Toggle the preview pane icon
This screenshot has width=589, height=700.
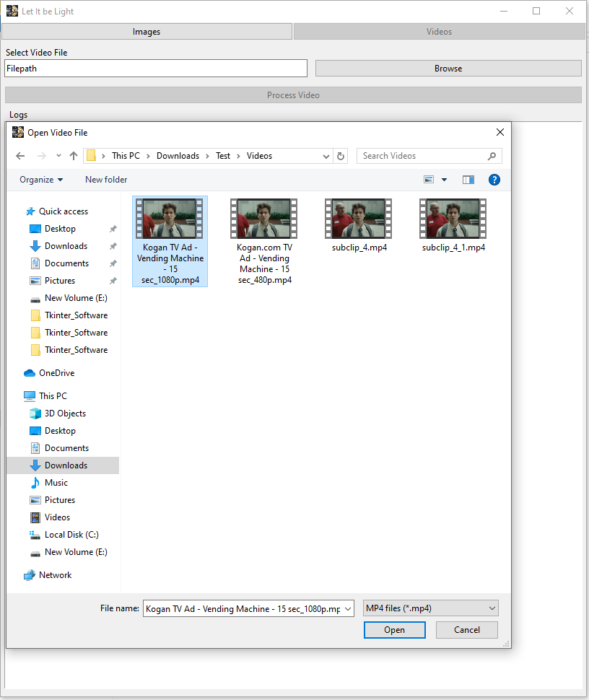(x=468, y=180)
